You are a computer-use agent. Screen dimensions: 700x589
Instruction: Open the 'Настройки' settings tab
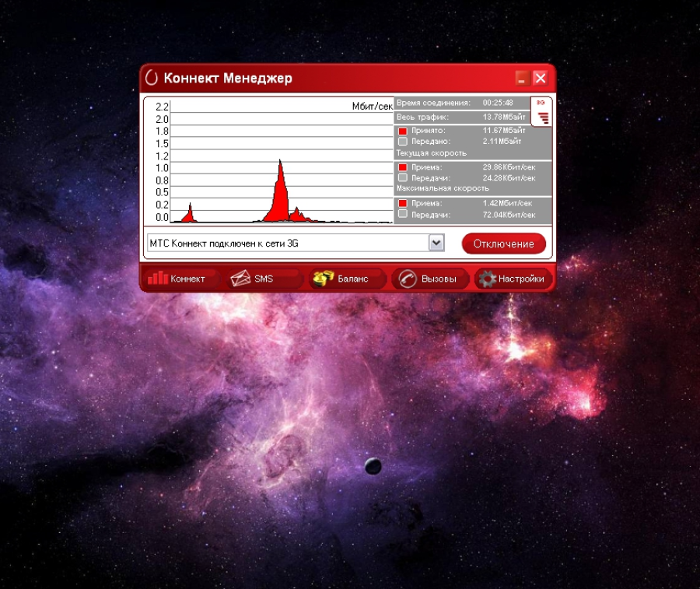513,279
